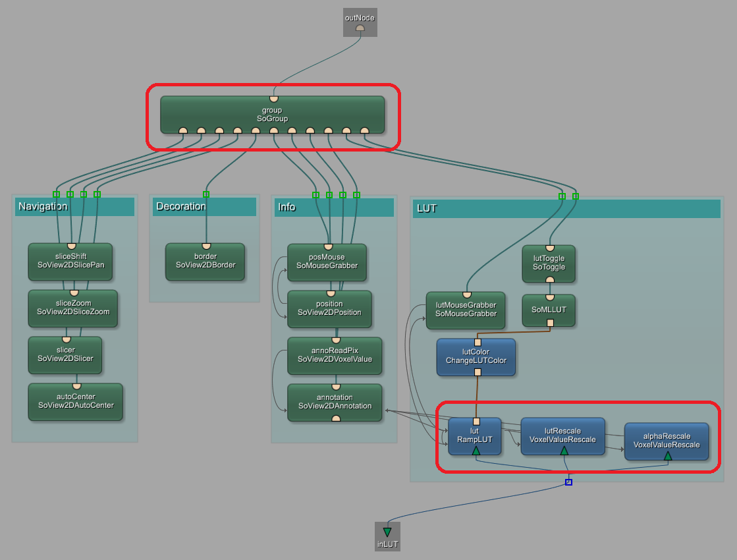Select the lutRescale VoxelValueRescale node
This screenshot has height=560, width=737.
point(562,435)
